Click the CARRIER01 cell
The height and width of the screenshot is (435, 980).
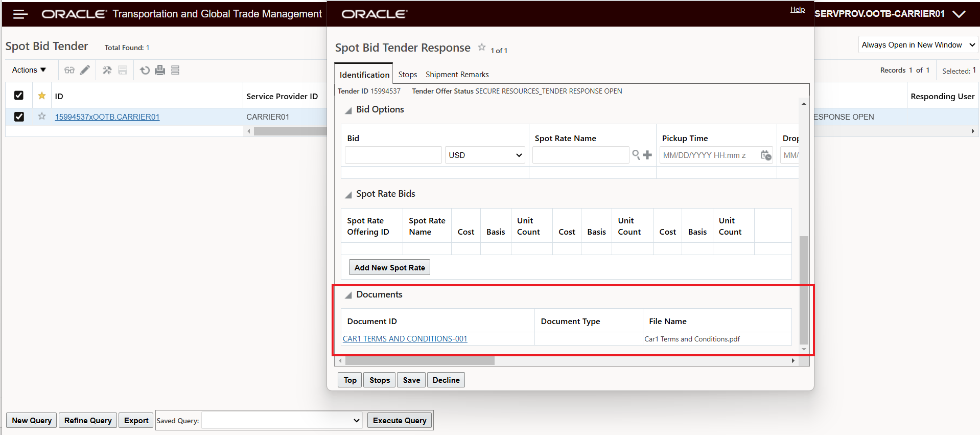coord(268,117)
